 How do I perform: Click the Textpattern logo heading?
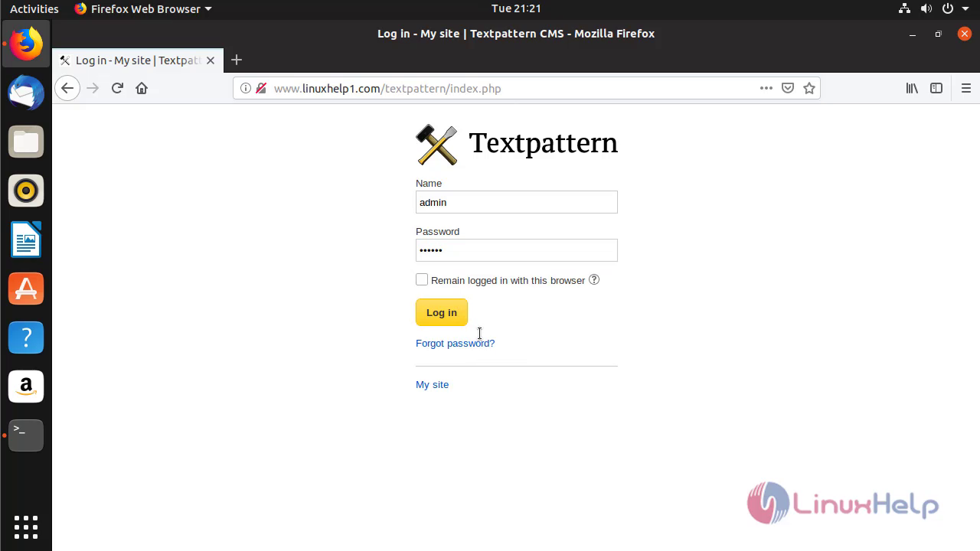[517, 144]
